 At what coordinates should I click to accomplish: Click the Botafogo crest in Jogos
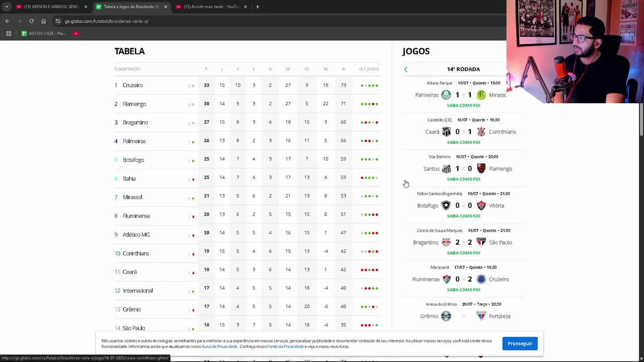(x=446, y=205)
